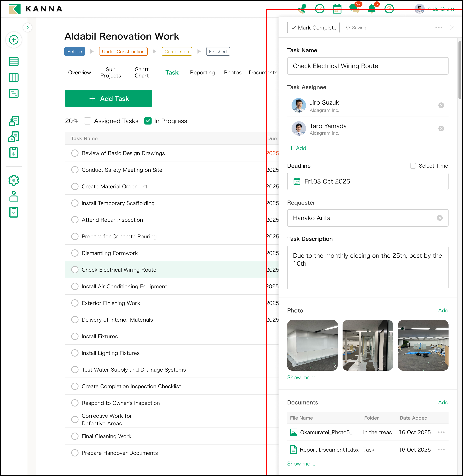
Task: Mark the task complete
Action: 313,28
